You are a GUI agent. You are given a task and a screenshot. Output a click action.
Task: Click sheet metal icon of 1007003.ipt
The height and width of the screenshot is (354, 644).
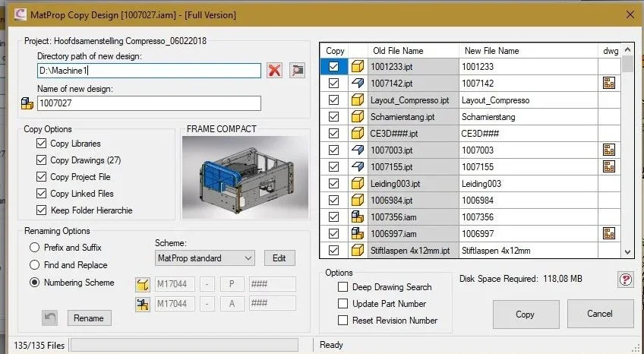358,150
